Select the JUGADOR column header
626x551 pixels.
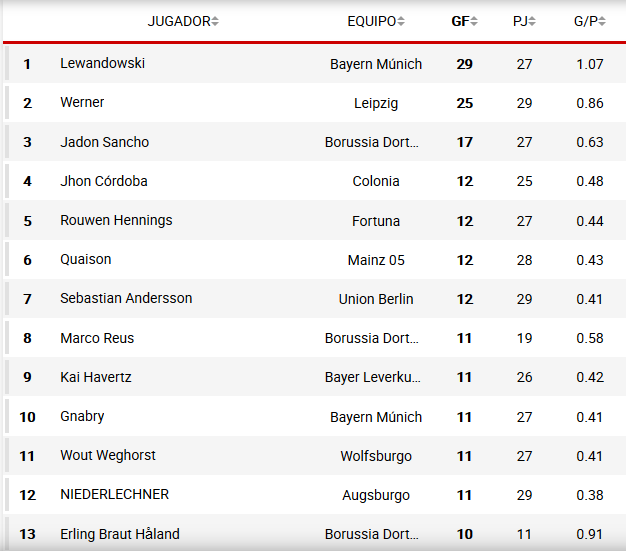click(x=179, y=21)
